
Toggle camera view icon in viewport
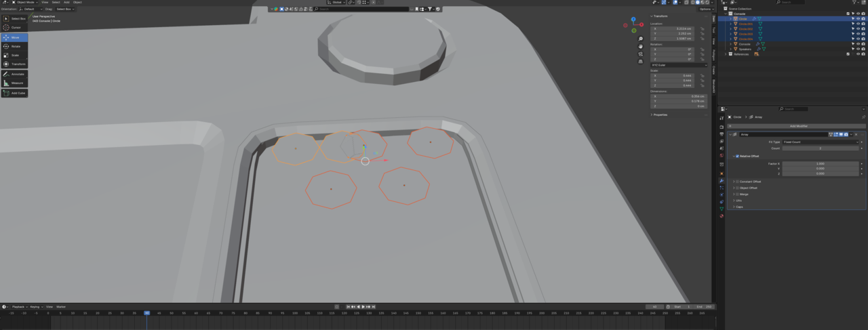pos(641,54)
